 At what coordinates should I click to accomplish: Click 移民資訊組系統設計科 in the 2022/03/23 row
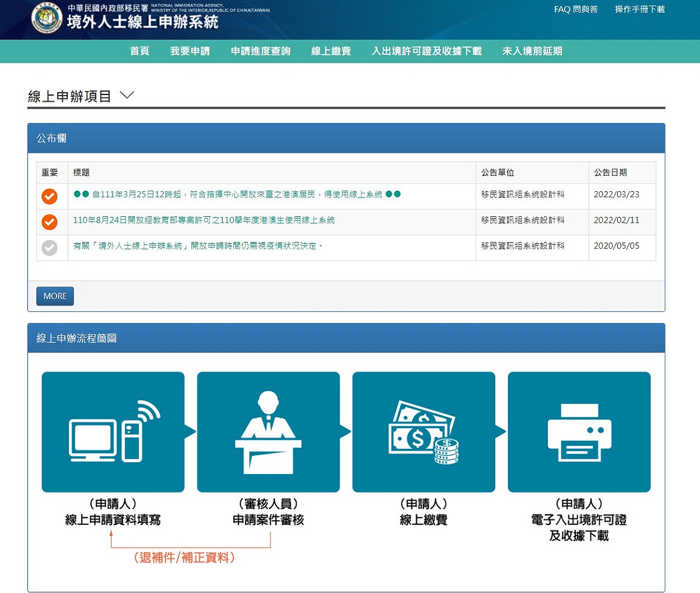(523, 194)
